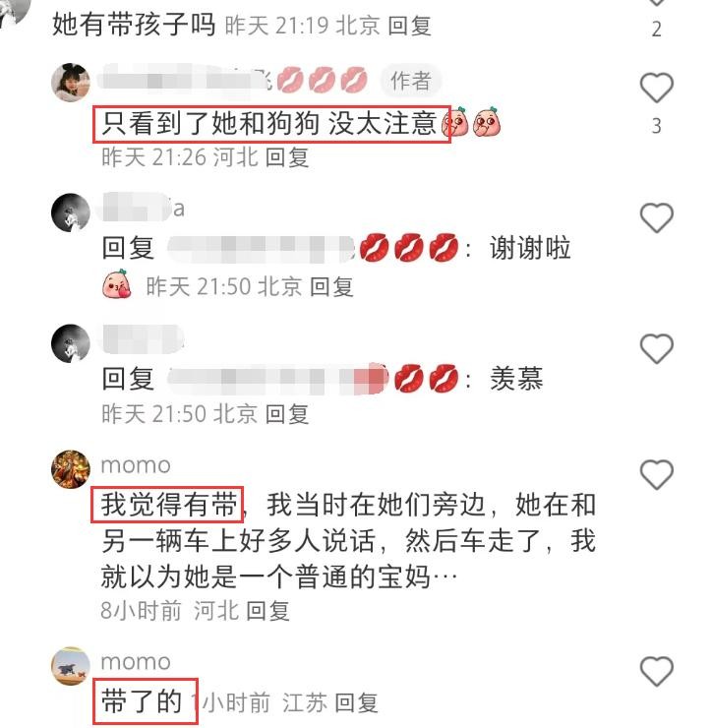Open first momo's colorful avatar
Screen dimensions: 711x728
point(71,469)
